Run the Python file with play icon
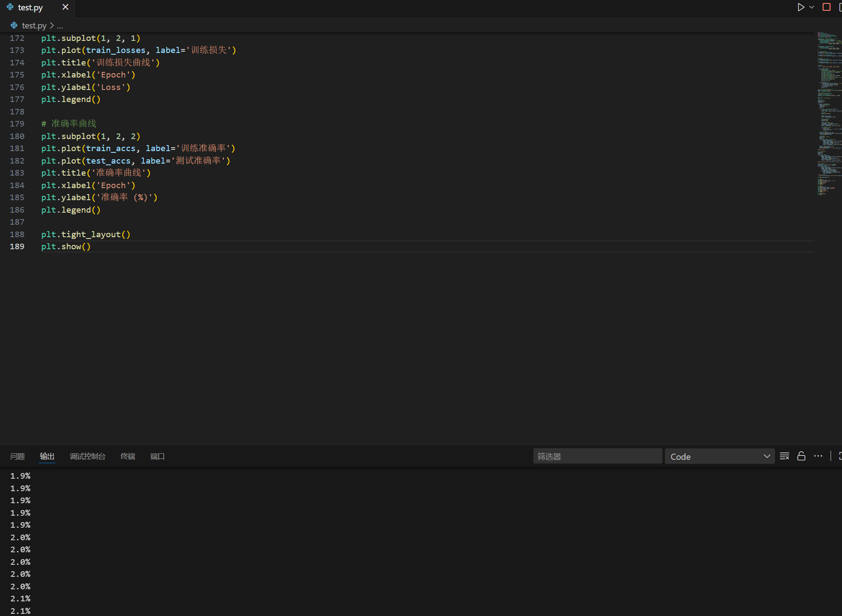842x616 pixels. click(x=800, y=7)
